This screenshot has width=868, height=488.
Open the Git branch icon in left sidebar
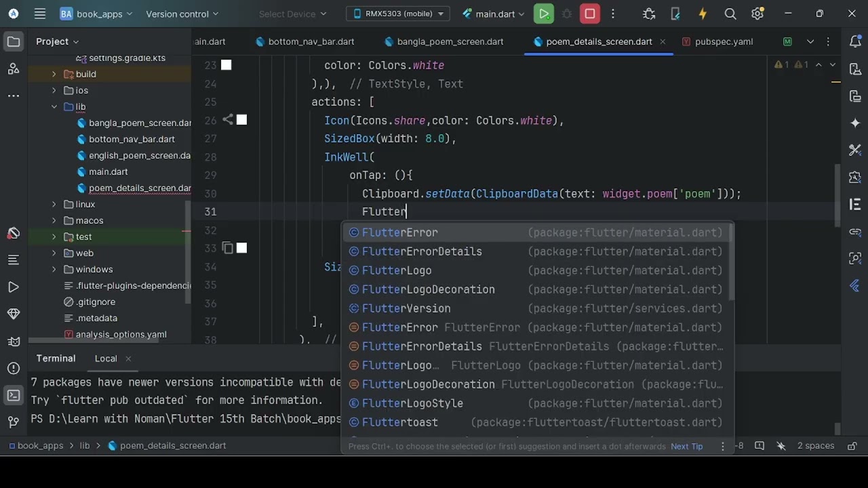tap(14, 422)
